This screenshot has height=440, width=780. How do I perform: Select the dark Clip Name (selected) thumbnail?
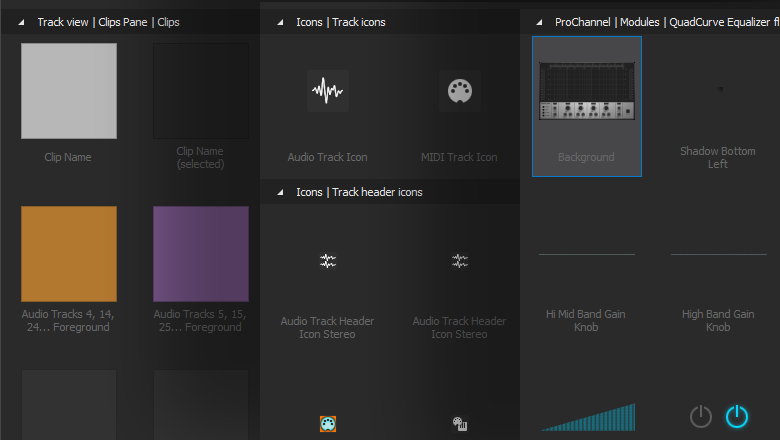point(200,90)
